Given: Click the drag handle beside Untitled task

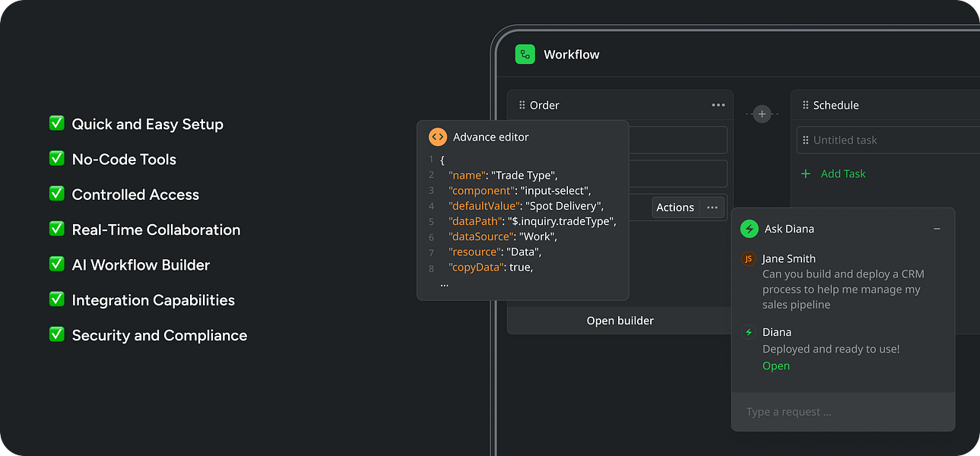Looking at the screenshot, I should click(804, 140).
